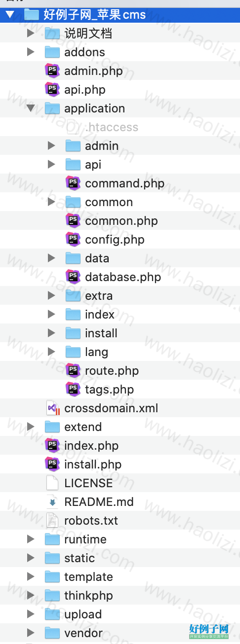Image resolution: width=240 pixels, height=644 pixels.
Task: Expand the vendor folder
Action: [x=31, y=633]
